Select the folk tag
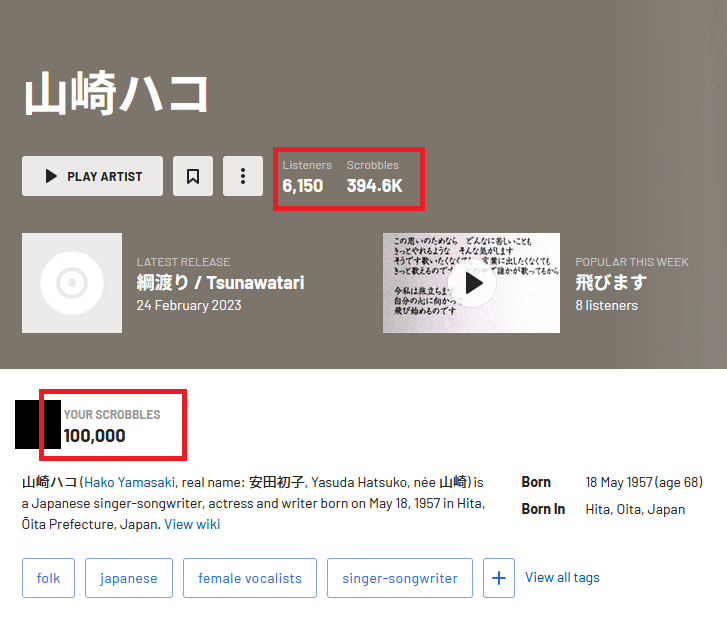The image size is (727, 623). click(x=48, y=578)
